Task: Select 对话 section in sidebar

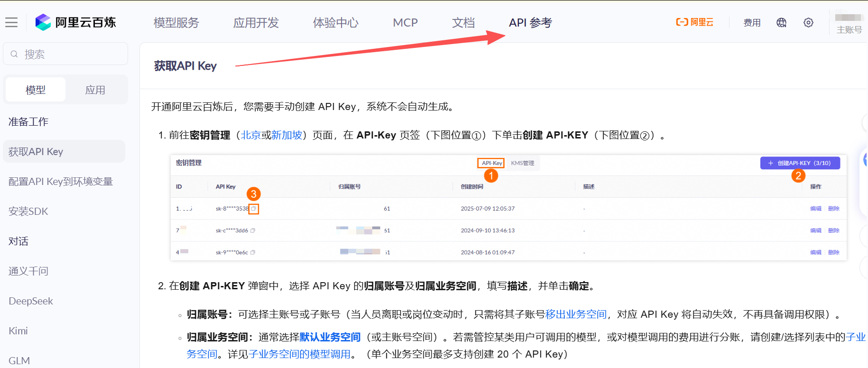Action: [x=18, y=241]
